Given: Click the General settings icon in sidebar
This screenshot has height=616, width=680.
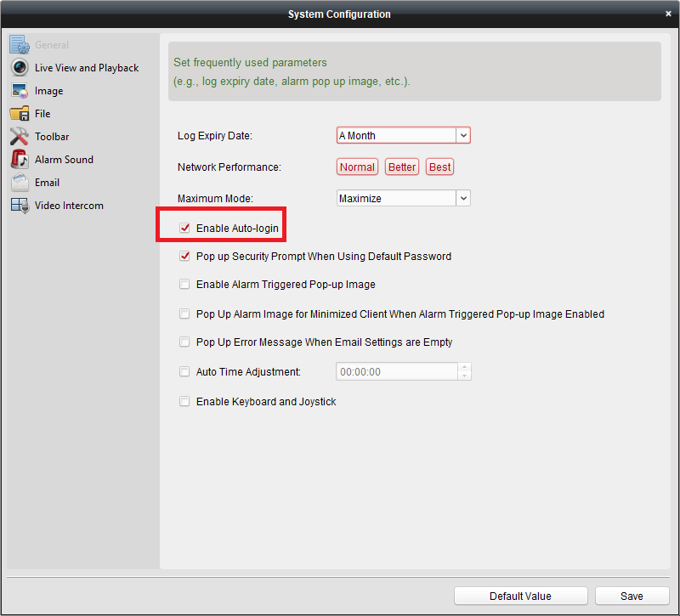Looking at the screenshot, I should tap(20, 45).
